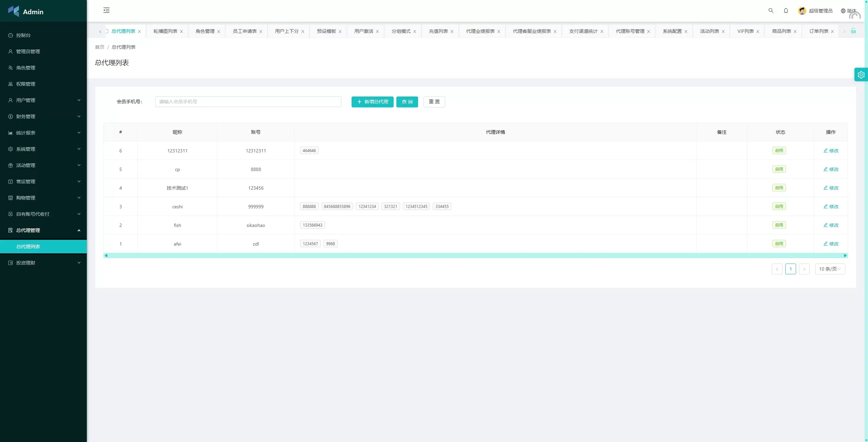This screenshot has width=868, height=442.
Task: Open the search magnifier icon
Action: coord(771,10)
